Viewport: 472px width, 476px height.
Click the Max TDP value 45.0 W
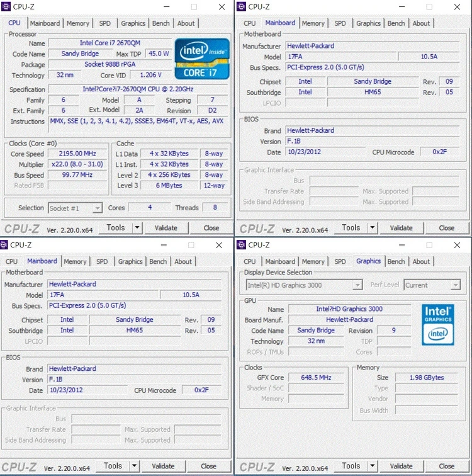[x=159, y=54]
